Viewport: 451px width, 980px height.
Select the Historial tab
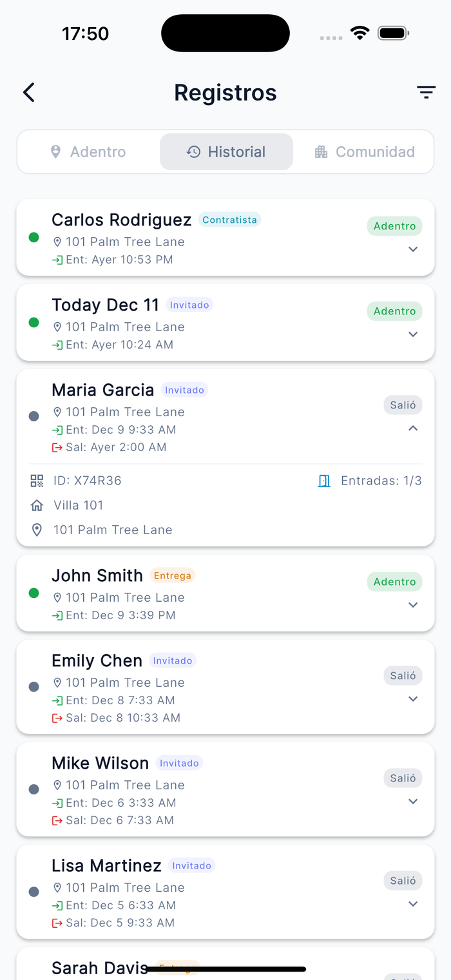coord(226,152)
